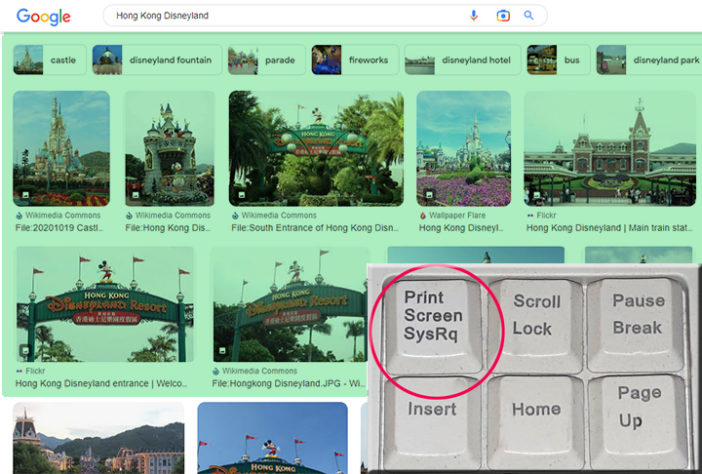Open the Flickr Disneyland Resort entrance sign image
The height and width of the screenshot is (474, 702).
[105, 304]
